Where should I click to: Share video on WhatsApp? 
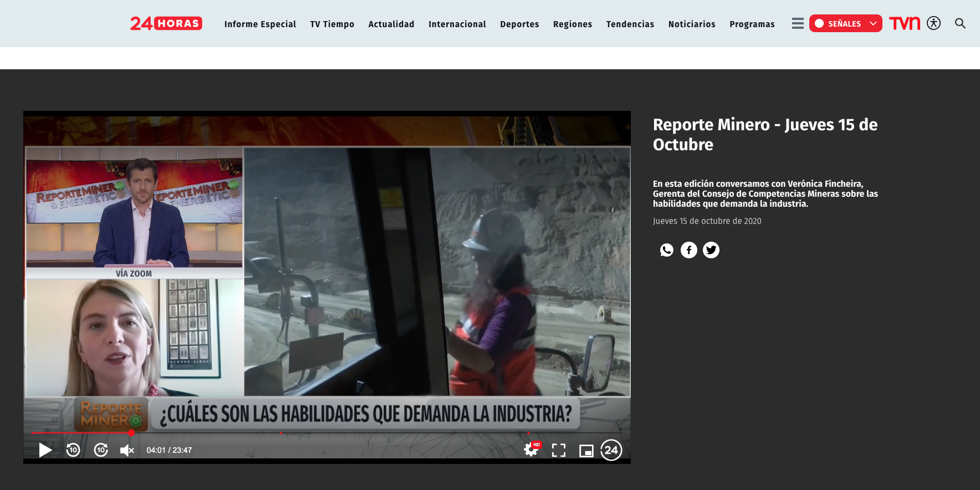click(x=667, y=250)
